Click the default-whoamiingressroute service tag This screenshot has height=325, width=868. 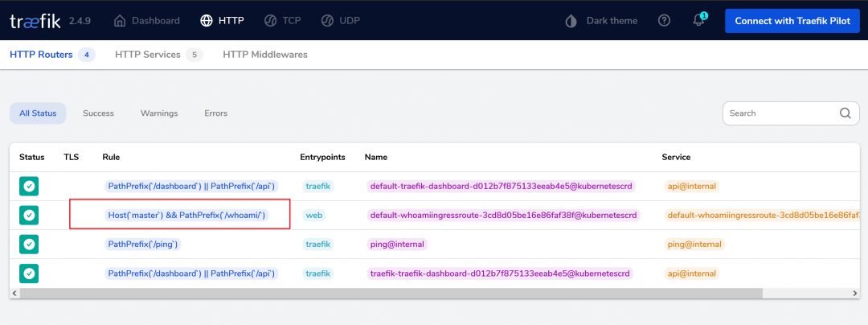pos(763,216)
